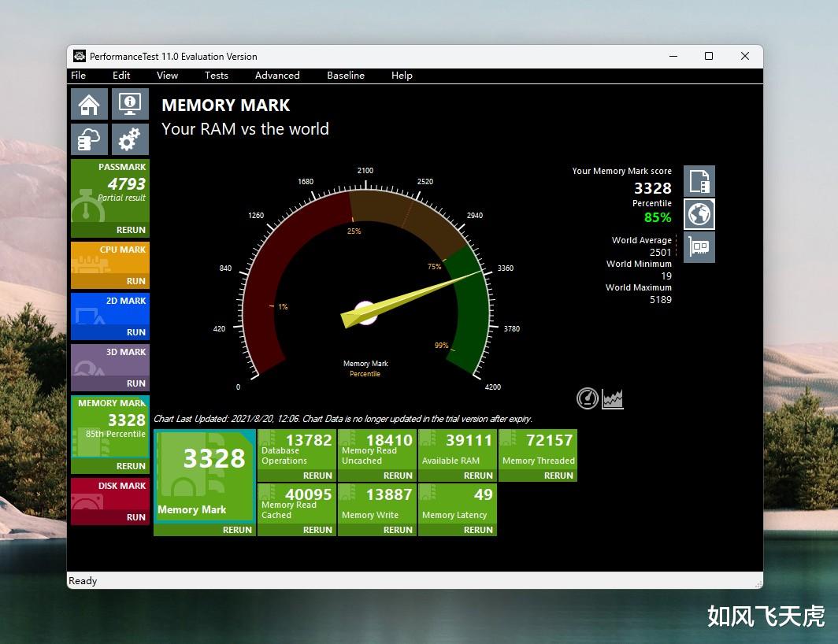Open the cloud baseline manager icon

[89, 139]
